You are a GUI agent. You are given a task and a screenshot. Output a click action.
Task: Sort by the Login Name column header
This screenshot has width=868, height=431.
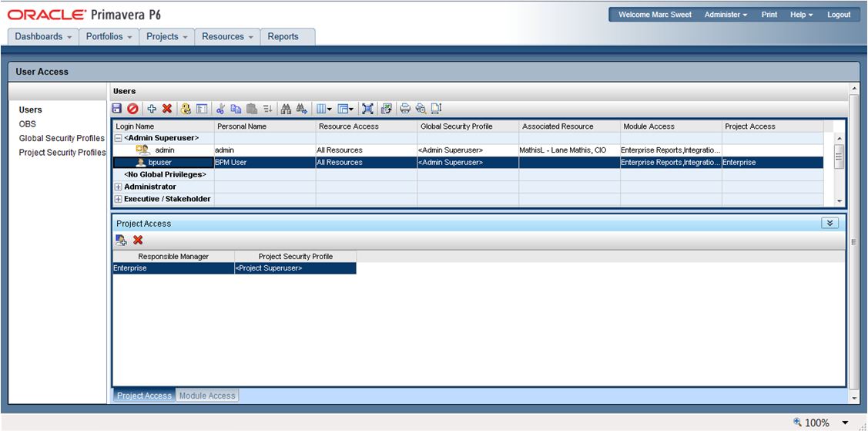tap(164, 126)
